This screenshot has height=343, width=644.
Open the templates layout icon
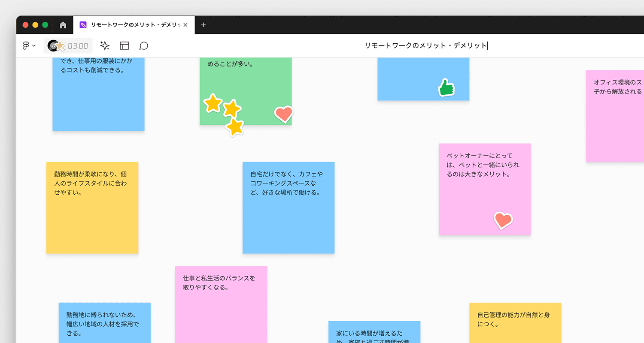point(125,46)
